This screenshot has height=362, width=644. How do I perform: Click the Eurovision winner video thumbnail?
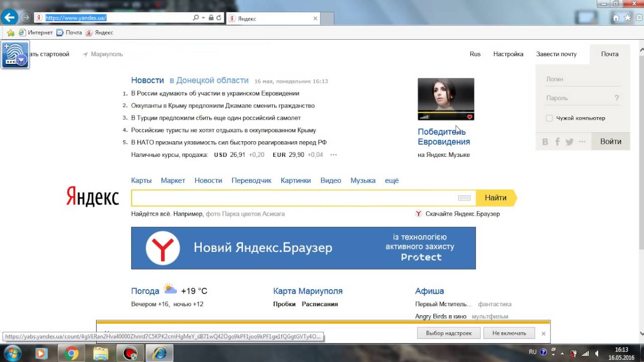click(x=446, y=99)
